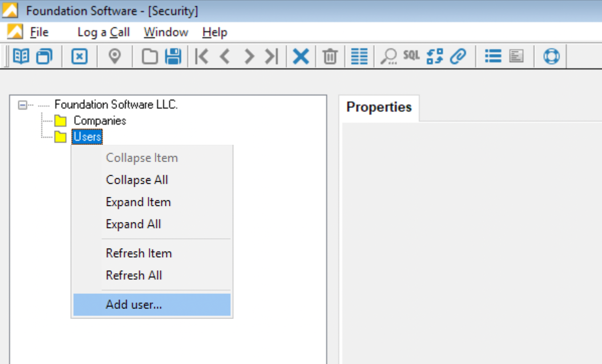Choose Add user... from context menu
Image resolution: width=602 pixels, height=364 pixels.
coord(134,304)
